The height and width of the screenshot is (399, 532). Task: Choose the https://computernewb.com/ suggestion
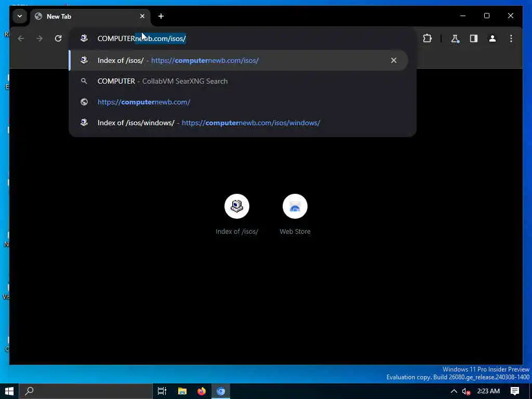pyautogui.click(x=238, y=102)
